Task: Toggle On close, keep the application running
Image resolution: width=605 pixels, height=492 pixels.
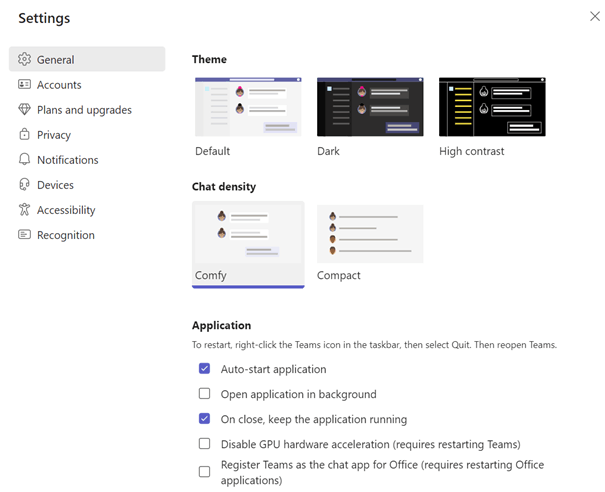Action: tap(204, 419)
